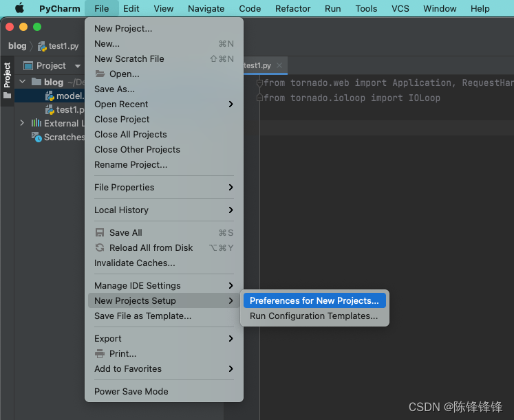Open the Apple menu

tap(19, 8)
